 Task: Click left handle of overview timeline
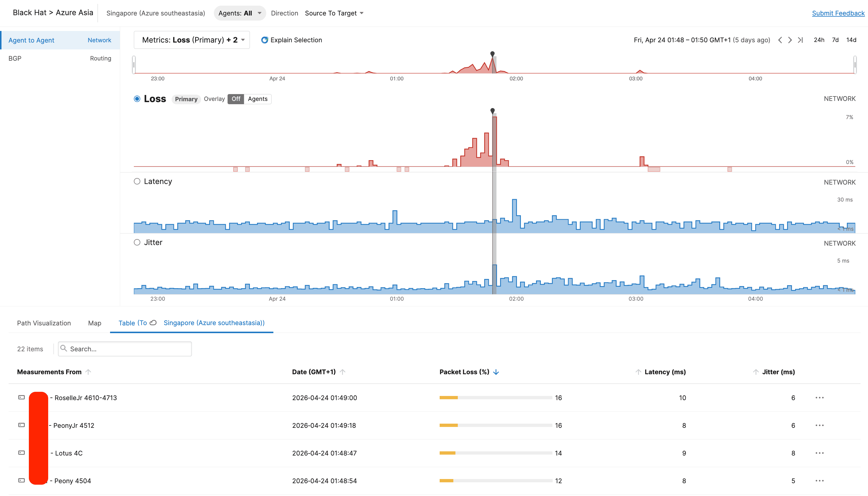click(134, 65)
